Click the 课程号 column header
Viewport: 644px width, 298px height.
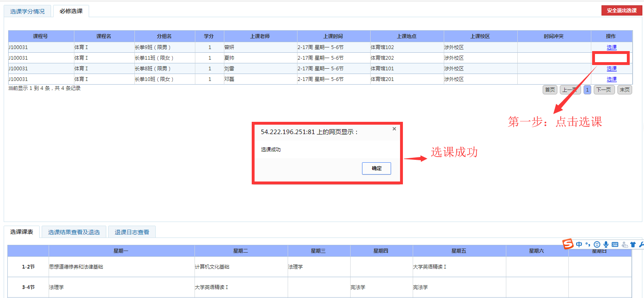point(41,36)
